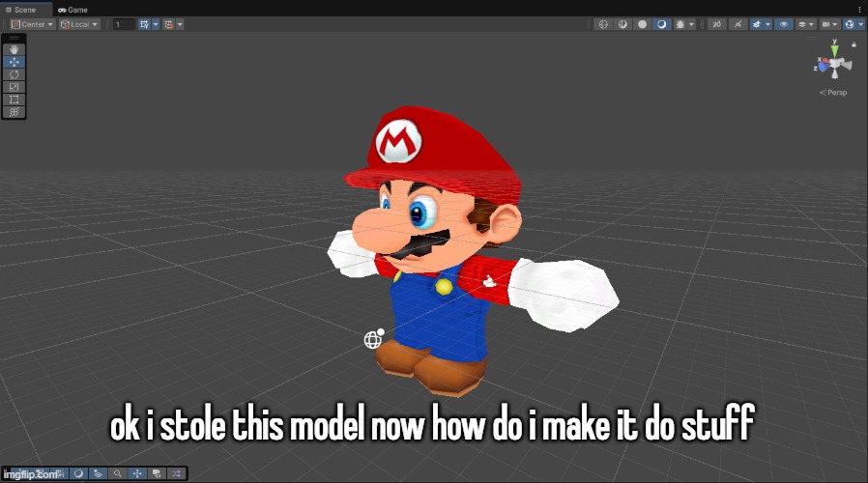Click the blue Z axis cone

click(x=824, y=68)
